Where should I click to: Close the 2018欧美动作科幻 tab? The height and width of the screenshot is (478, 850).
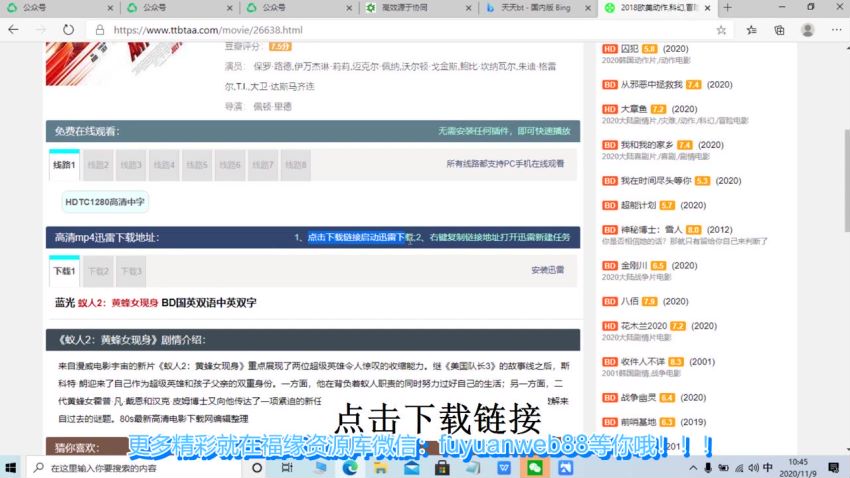click(x=707, y=8)
